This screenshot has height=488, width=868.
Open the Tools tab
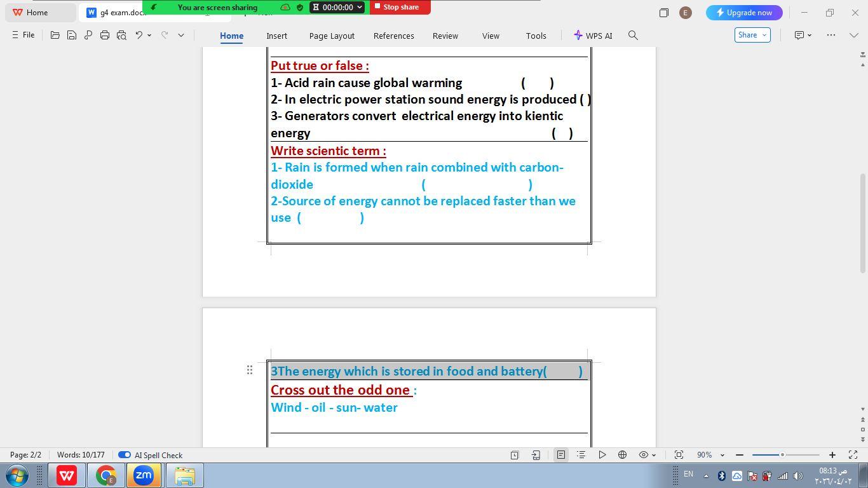coord(536,36)
